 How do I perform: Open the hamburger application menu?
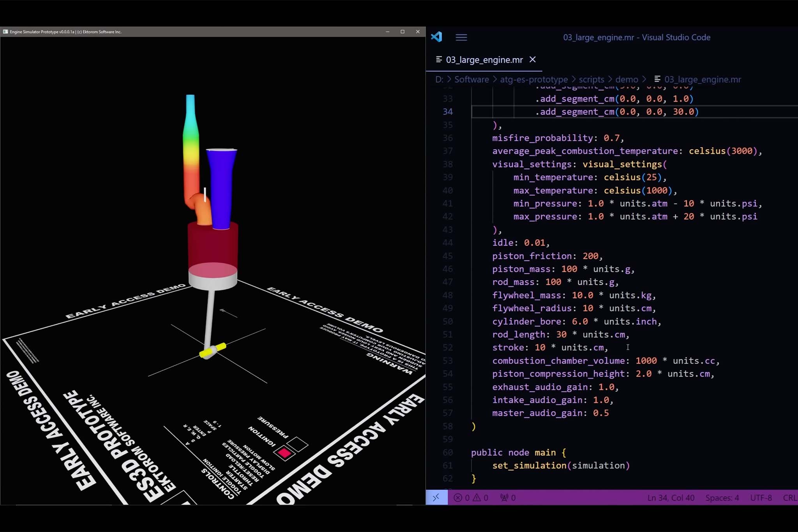coord(461,37)
